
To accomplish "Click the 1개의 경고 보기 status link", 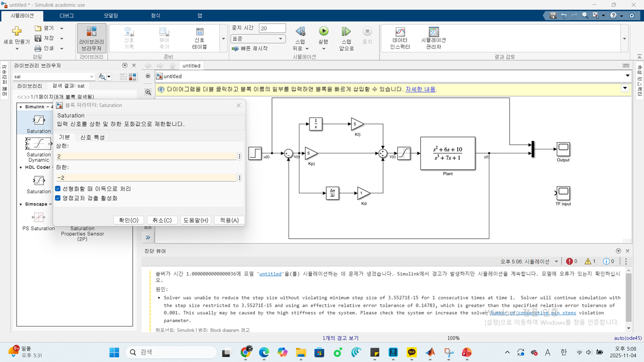I will pyautogui.click(x=340, y=338).
